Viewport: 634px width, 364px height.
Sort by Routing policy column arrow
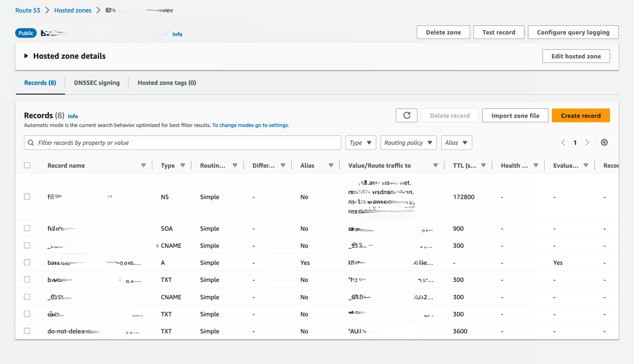click(235, 166)
